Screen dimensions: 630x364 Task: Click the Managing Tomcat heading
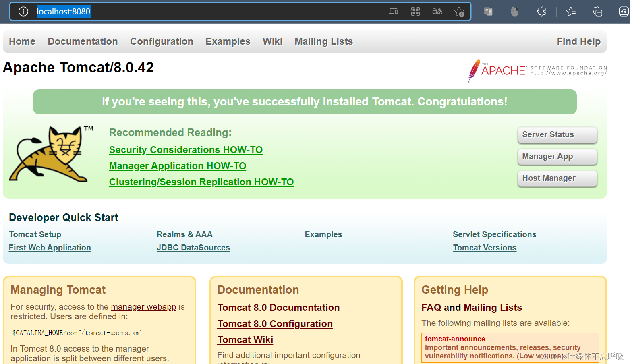coord(58,290)
